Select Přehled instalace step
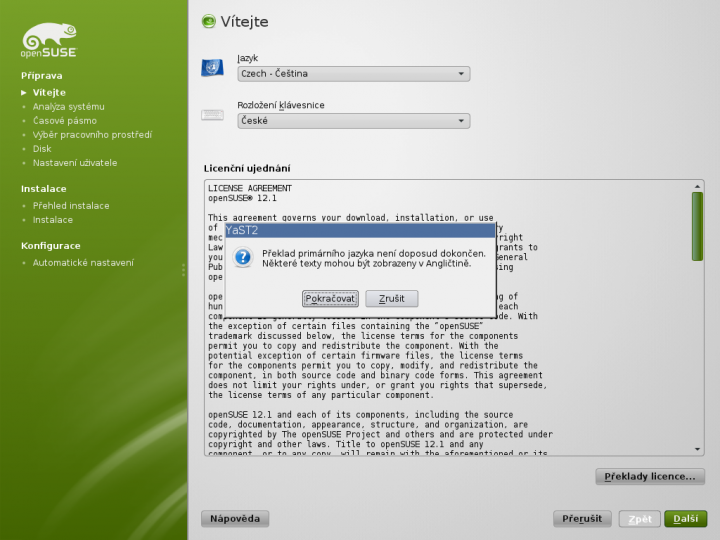This screenshot has width=720, height=540. tap(71, 206)
